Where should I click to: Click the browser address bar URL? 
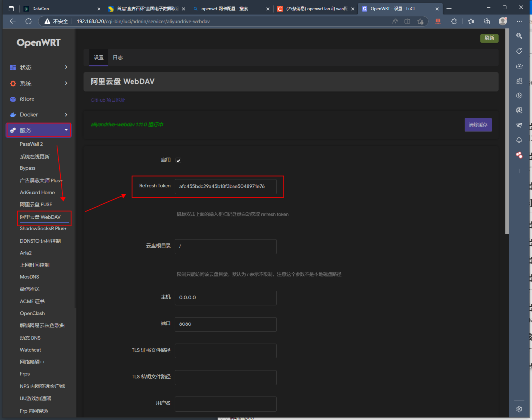pyautogui.click(x=143, y=21)
